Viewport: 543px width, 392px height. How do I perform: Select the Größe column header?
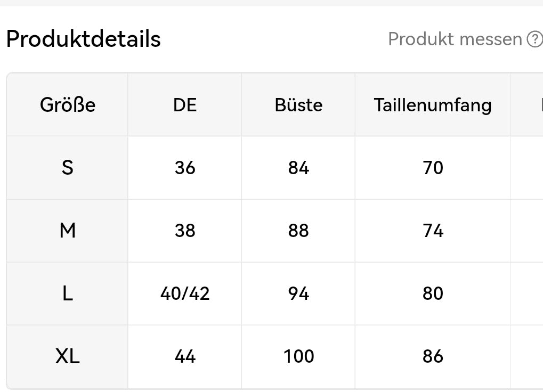tap(68, 104)
